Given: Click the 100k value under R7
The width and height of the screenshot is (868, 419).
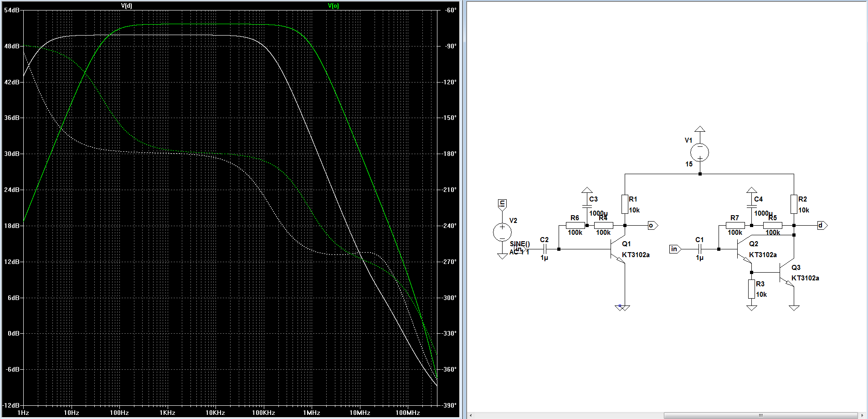Looking at the screenshot, I should pos(735,233).
